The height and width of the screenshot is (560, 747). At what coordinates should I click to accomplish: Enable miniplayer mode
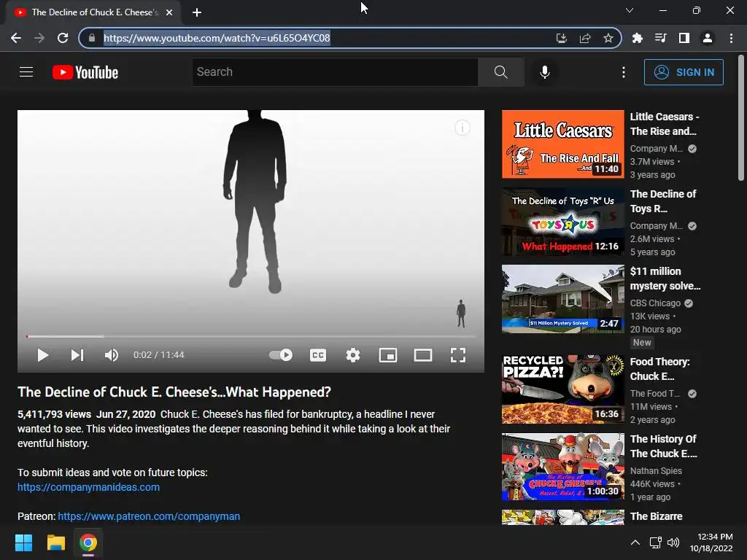click(x=388, y=355)
